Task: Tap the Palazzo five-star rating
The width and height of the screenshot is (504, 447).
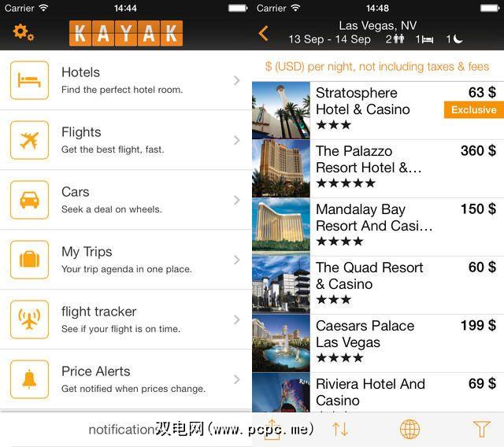Action: click(x=346, y=183)
